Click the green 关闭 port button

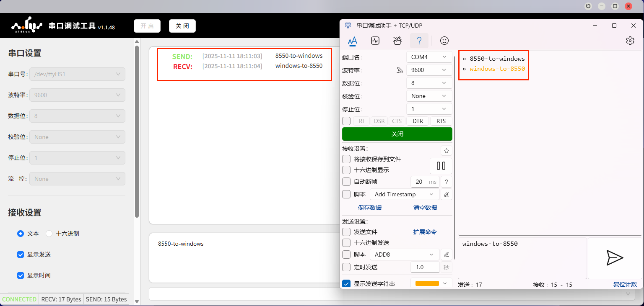click(x=397, y=134)
